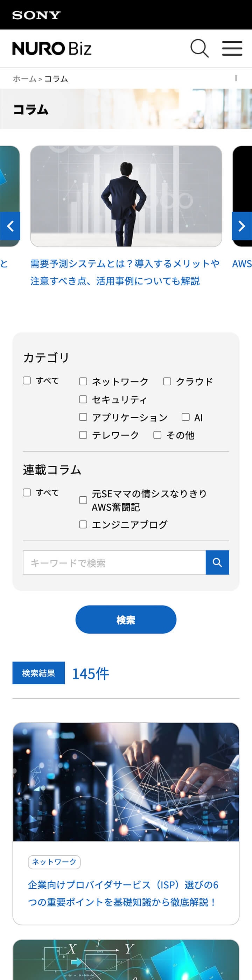Open 需要予測システムとは article link
252x980 pixels.
[x=125, y=272]
